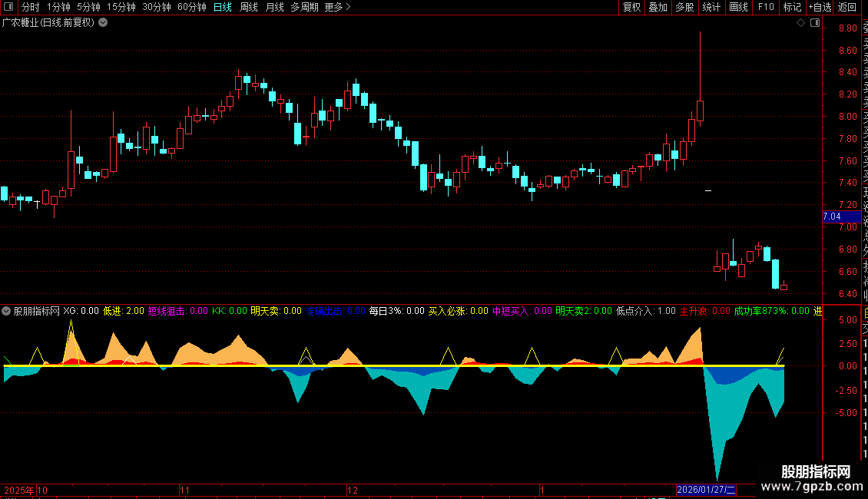Screen dimensions: 868x499
Task: Select the 1分钟 period tab
Action: (x=58, y=7)
